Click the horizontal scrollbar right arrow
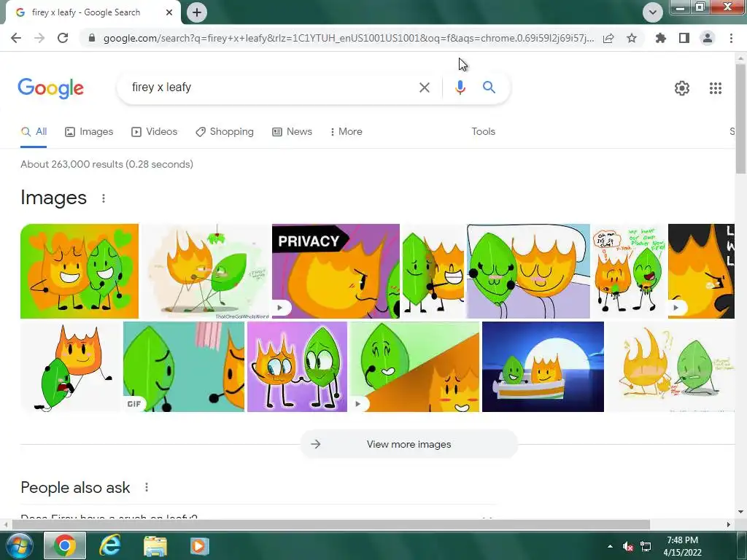The width and height of the screenshot is (747, 560). [729, 524]
